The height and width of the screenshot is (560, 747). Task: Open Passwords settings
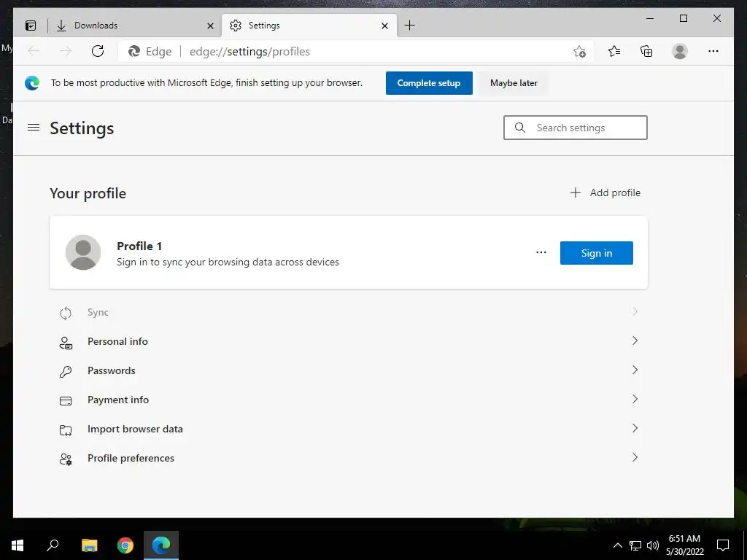[x=348, y=371]
